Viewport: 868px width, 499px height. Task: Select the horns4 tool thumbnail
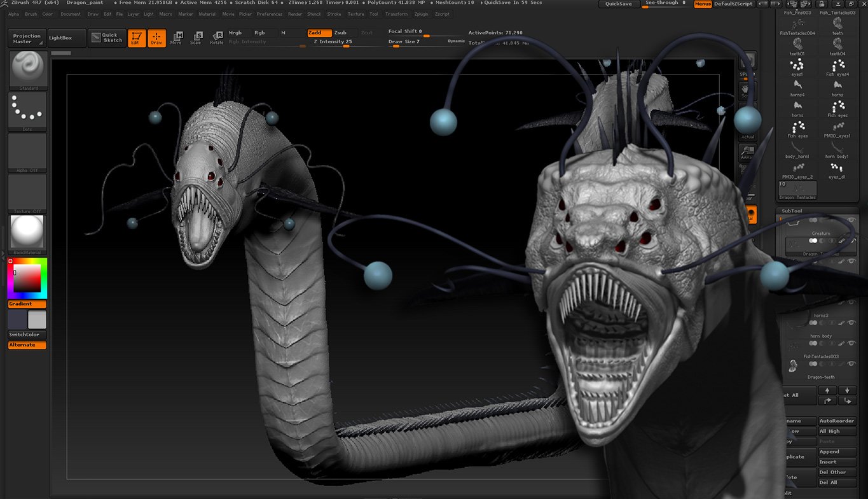click(x=797, y=87)
